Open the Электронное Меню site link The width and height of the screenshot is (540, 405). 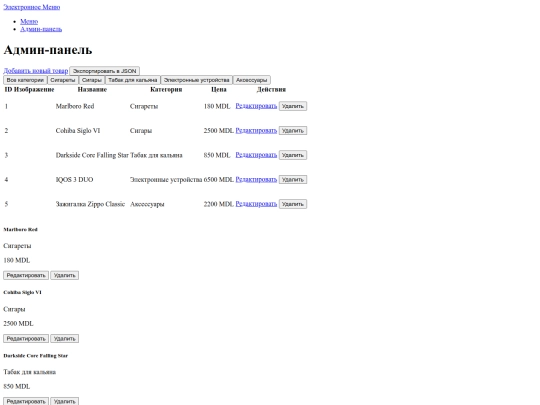tap(32, 7)
